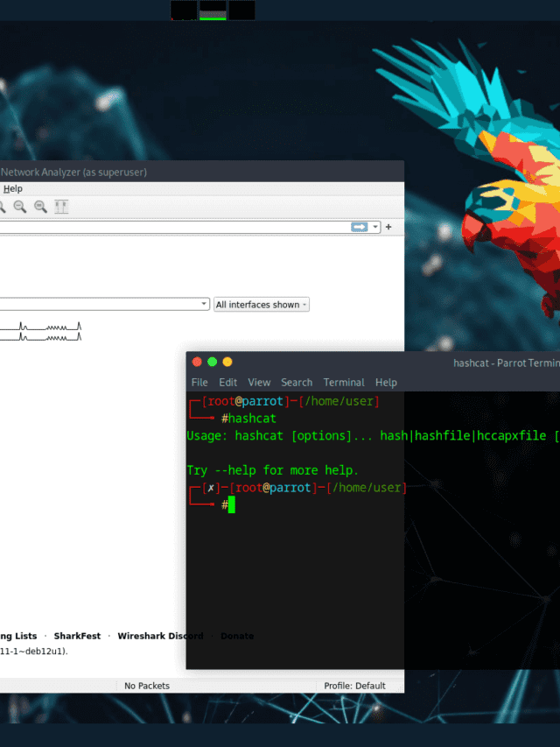560x747 pixels.
Task: Click the green window button on terminal
Action: click(x=213, y=362)
